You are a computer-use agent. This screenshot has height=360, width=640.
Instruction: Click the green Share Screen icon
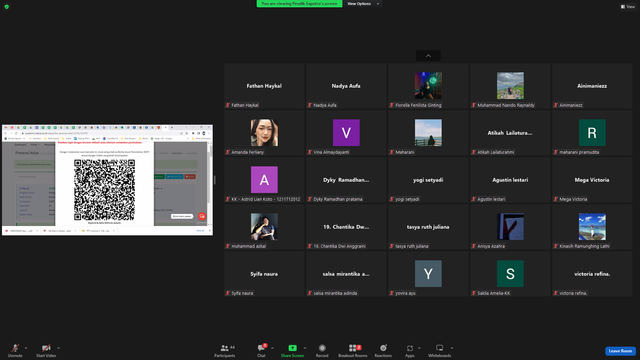click(293, 348)
